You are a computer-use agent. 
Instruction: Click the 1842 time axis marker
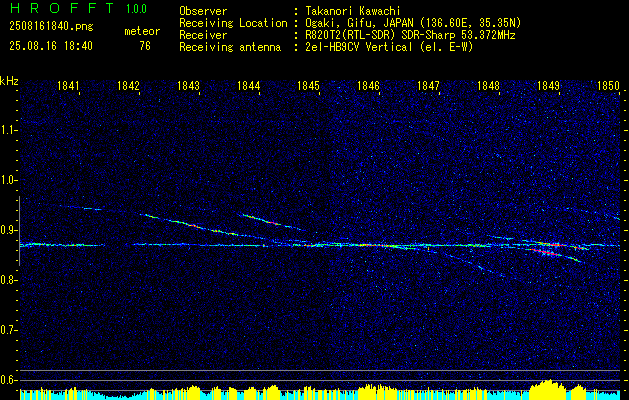click(x=128, y=85)
